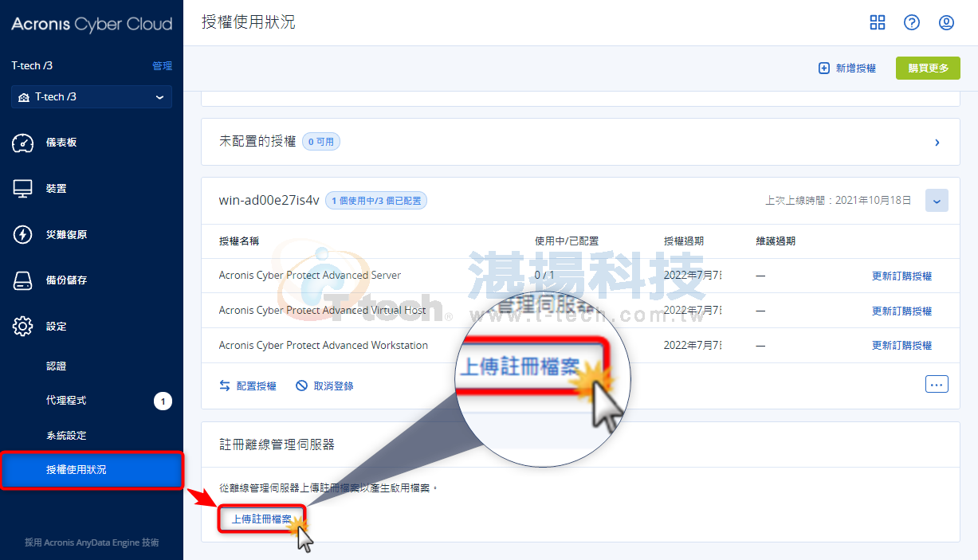Open 設定 in the sidebar
This screenshot has height=560, width=978.
point(57,326)
